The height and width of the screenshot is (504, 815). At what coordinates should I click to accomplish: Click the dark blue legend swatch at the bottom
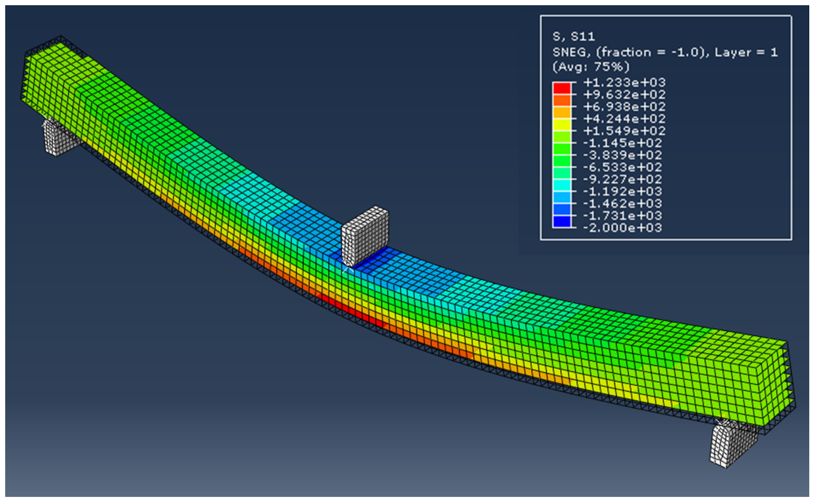(x=562, y=222)
